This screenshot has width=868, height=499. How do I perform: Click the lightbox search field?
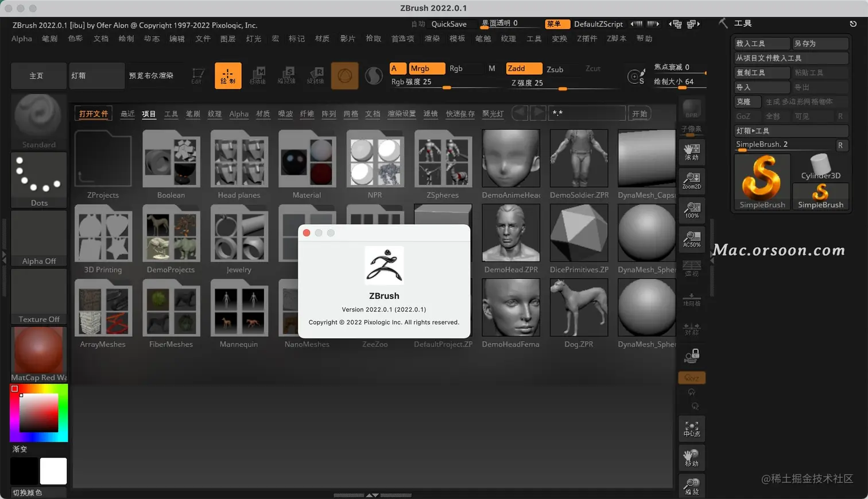pyautogui.click(x=587, y=113)
